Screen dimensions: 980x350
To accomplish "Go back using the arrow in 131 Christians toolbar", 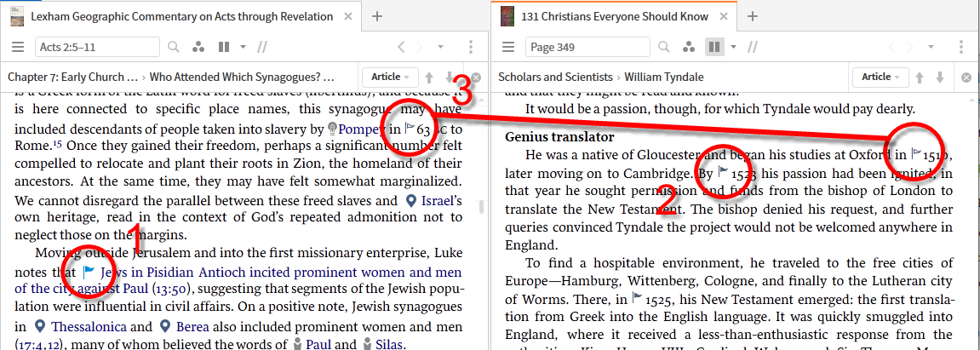I will 892,47.
